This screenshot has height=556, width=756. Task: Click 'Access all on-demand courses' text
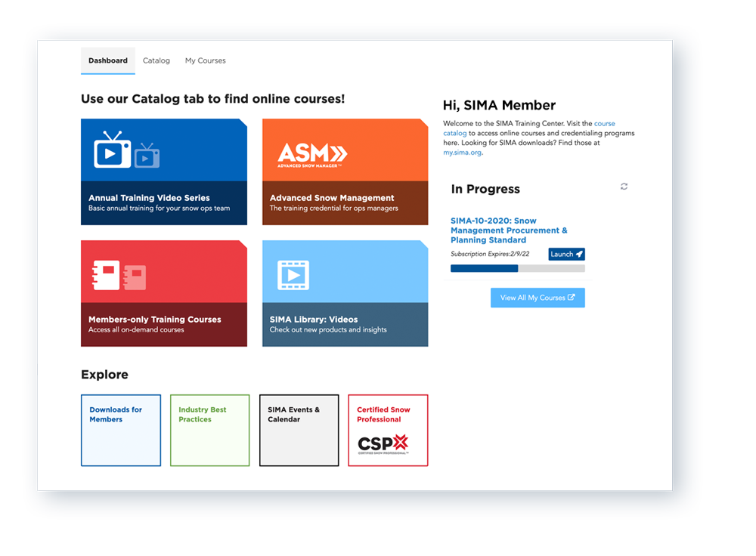[x=136, y=329]
